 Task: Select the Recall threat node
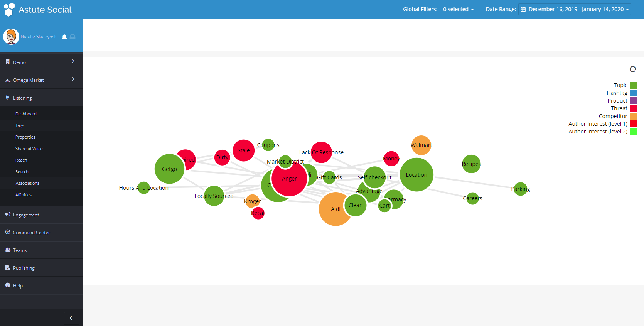coord(258,213)
